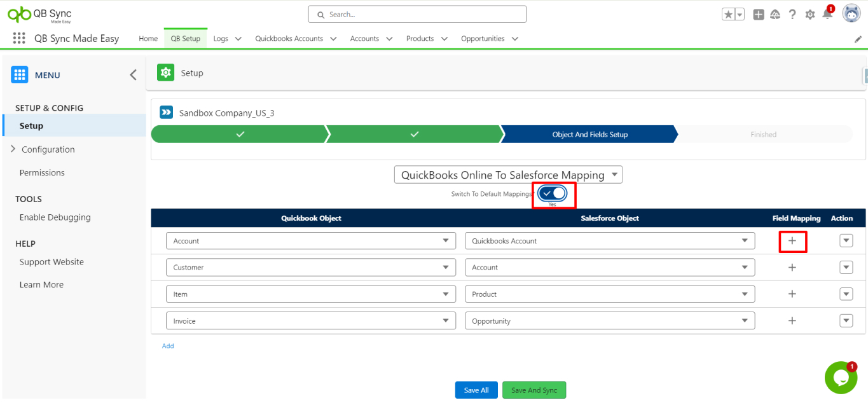The image size is (868, 405).
Task: Open Action menu for the Customer row
Action: [846, 268]
